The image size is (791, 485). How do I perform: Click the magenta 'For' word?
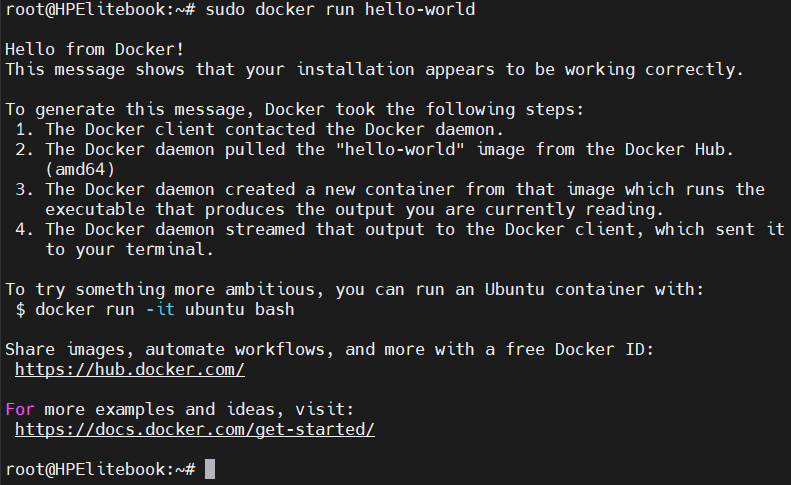tap(20, 409)
